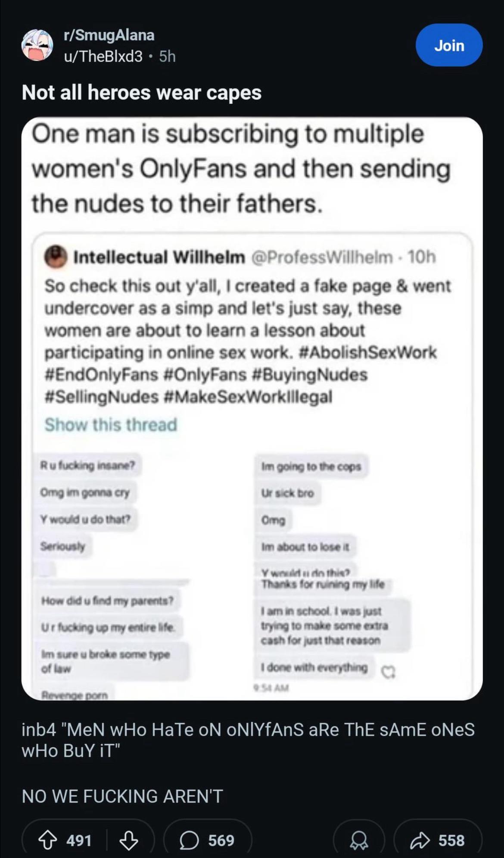Click 'Show this thread' in the image
504x858 pixels.
point(111,424)
